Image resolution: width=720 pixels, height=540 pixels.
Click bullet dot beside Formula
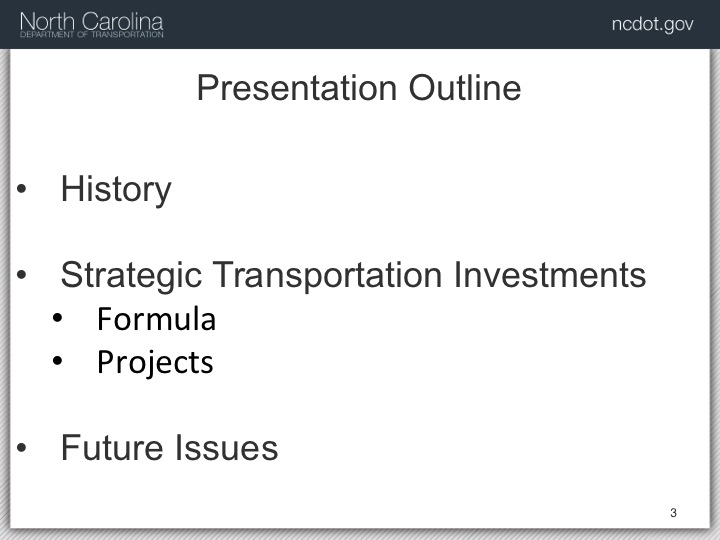(x=57, y=318)
